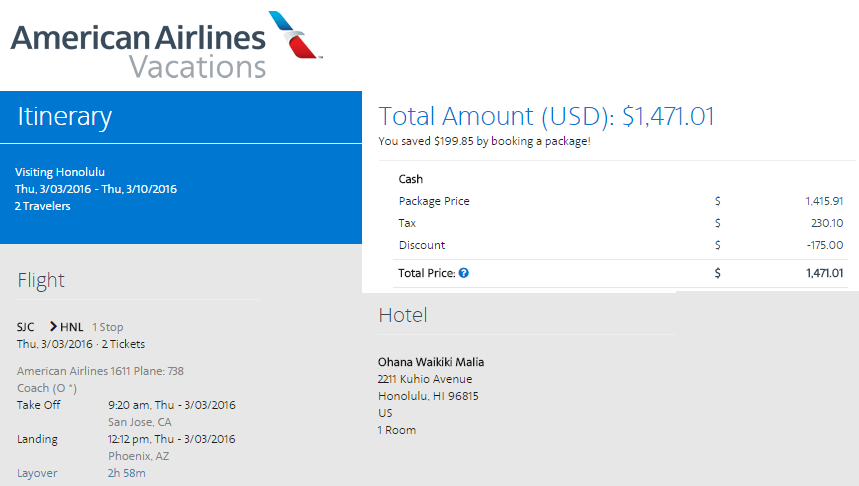
Task: Click the Package Price row
Action: click(x=620, y=201)
